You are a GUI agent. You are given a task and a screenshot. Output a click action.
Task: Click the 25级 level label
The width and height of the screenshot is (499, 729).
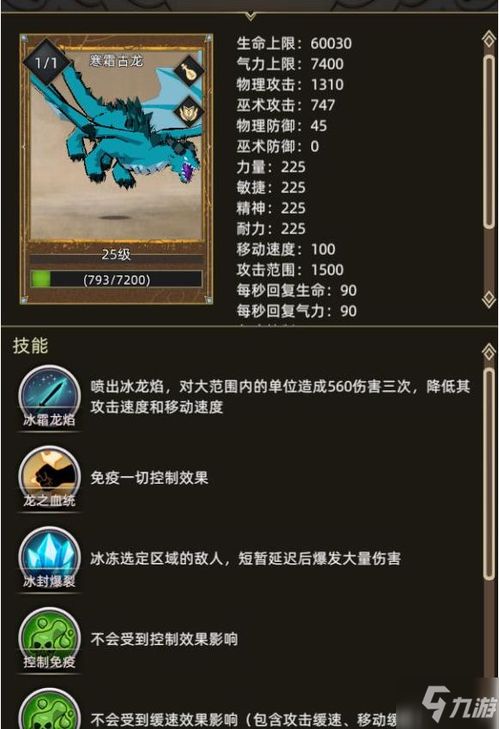[116, 255]
